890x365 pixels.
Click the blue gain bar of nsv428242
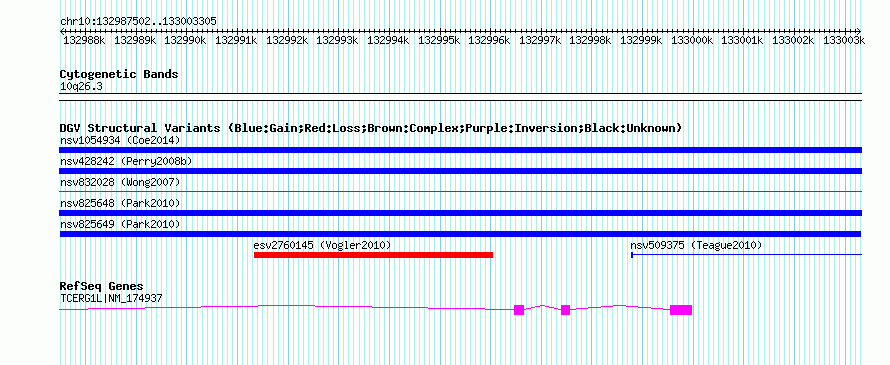point(460,171)
